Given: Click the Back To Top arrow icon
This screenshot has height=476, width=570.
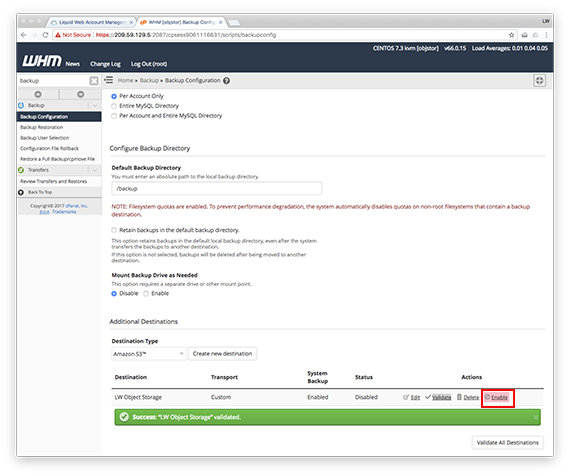Looking at the screenshot, I should (21, 192).
